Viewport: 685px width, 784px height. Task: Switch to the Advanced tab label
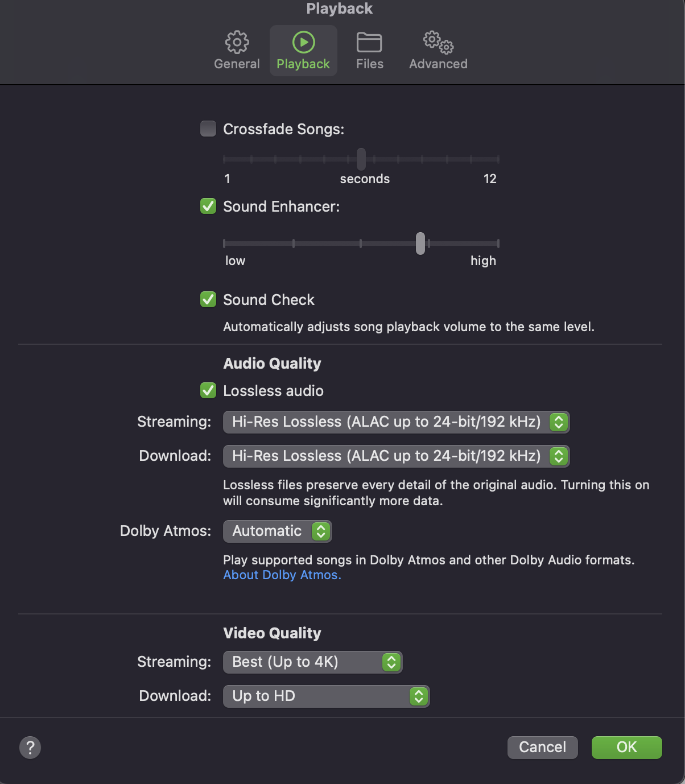point(438,64)
